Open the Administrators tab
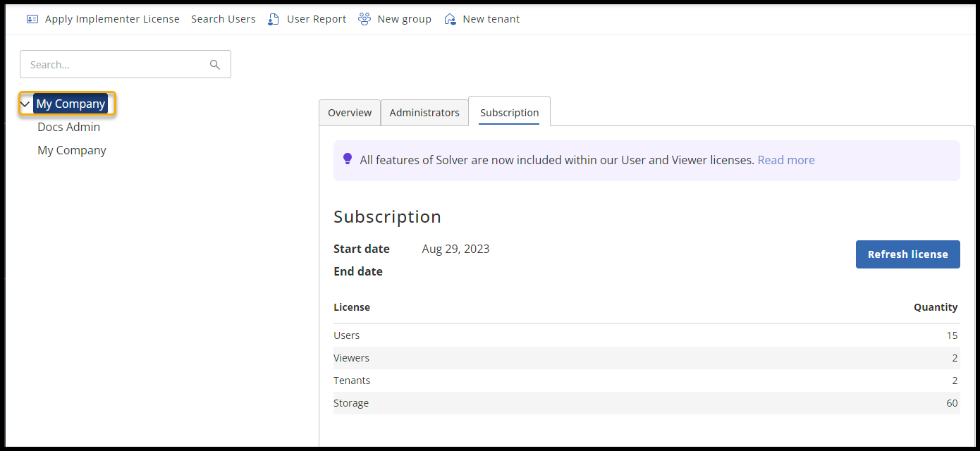This screenshot has width=980, height=451. (424, 113)
